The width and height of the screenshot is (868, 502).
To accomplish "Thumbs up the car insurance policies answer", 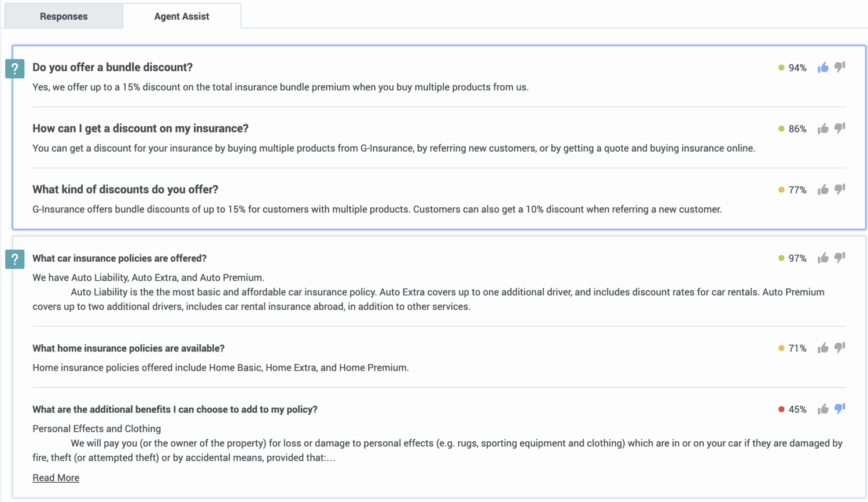I will [823, 258].
